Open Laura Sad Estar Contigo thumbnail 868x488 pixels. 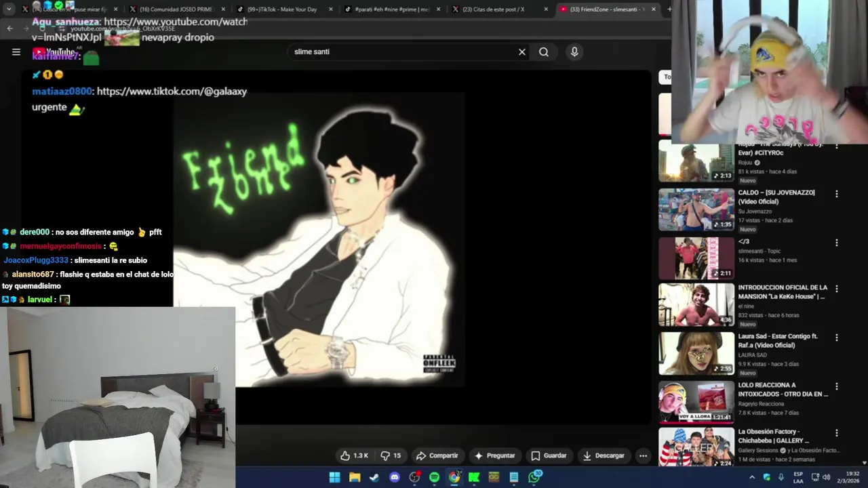(x=696, y=353)
